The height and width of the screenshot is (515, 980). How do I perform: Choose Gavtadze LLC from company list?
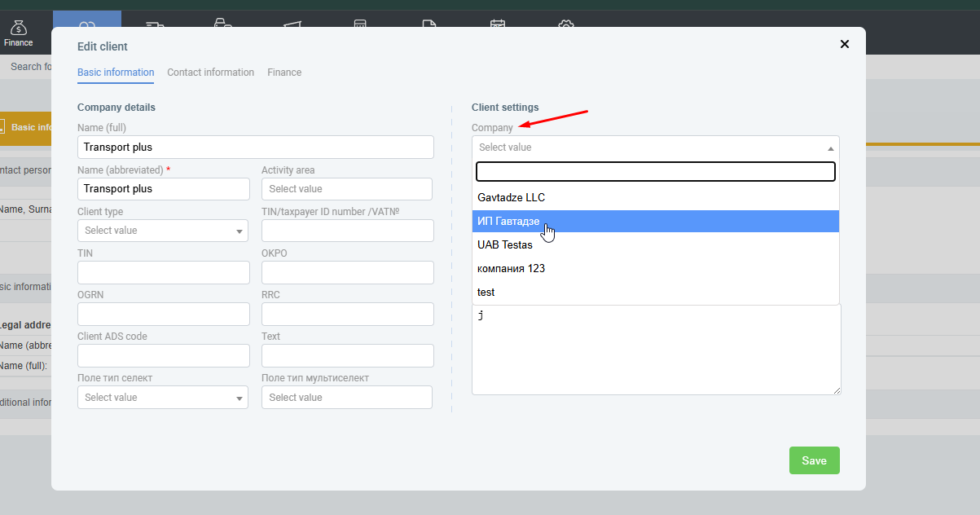(511, 197)
